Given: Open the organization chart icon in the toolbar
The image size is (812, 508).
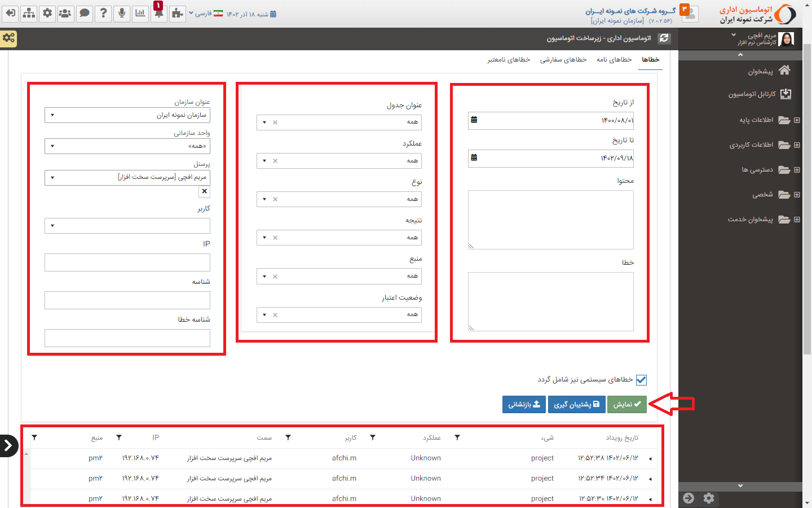Looking at the screenshot, I should (28, 12).
